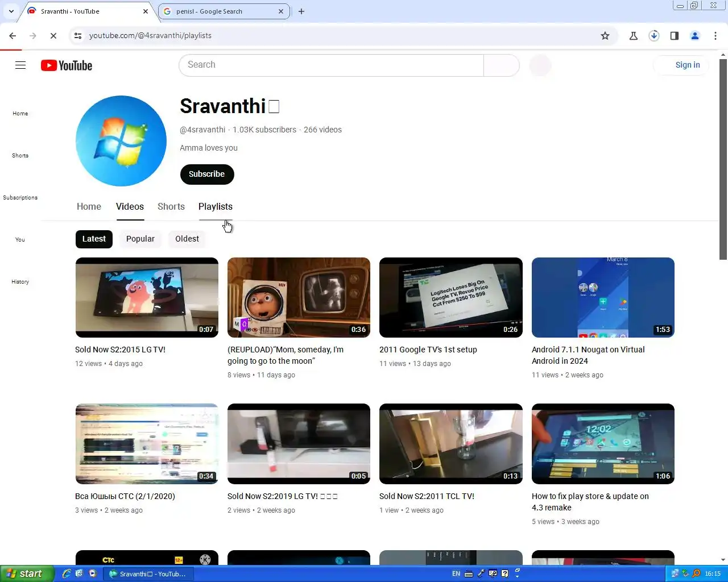Image resolution: width=728 pixels, height=582 pixels.
Task: Open Chrome downloads icon
Action: coord(654,35)
